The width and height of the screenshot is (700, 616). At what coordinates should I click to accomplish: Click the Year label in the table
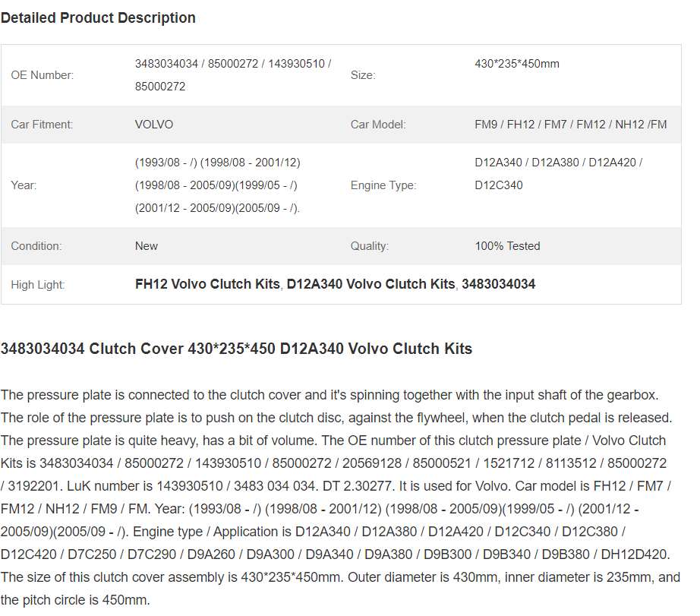(24, 185)
